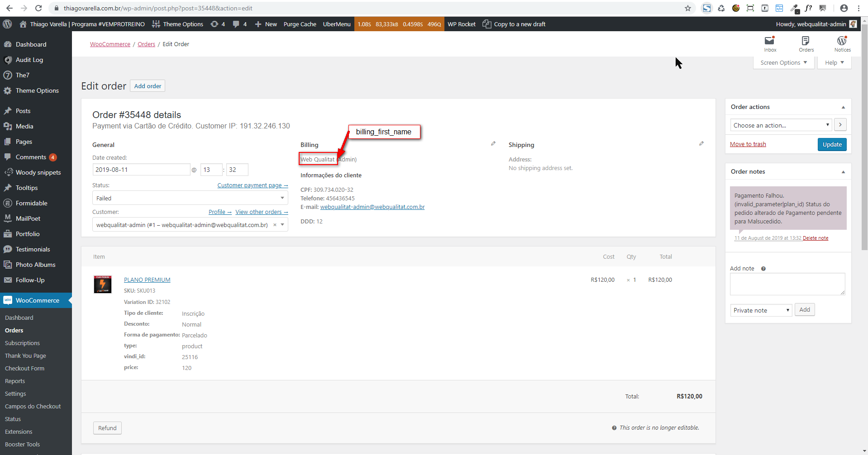Viewport: 868px width, 455px height.
Task: Open the Choose an action dropdown
Action: 781,125
